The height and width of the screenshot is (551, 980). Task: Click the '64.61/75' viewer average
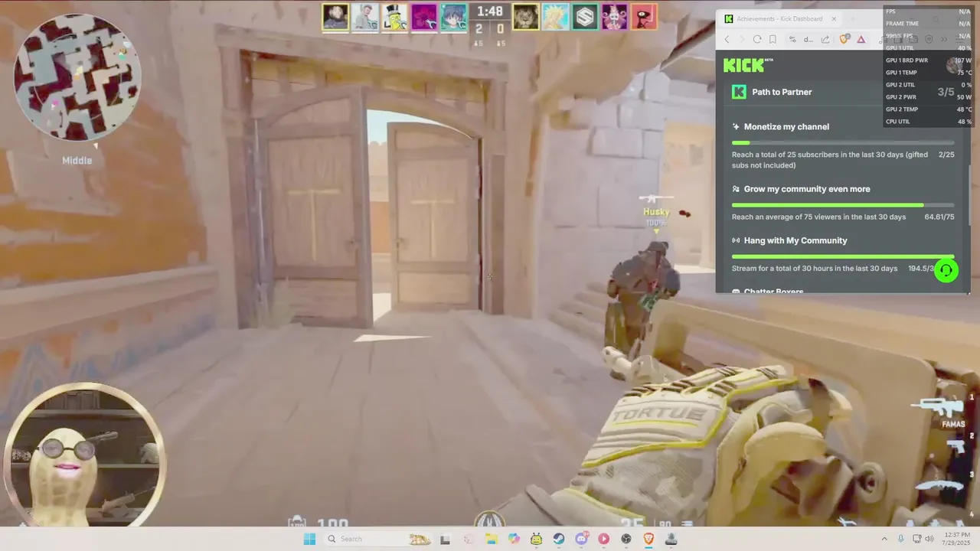pos(939,217)
